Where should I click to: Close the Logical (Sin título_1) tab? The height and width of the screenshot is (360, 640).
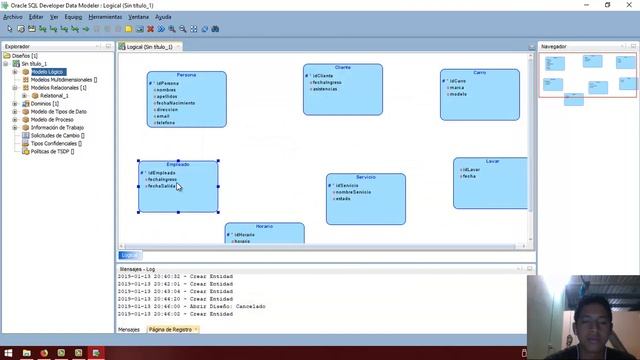[178, 47]
